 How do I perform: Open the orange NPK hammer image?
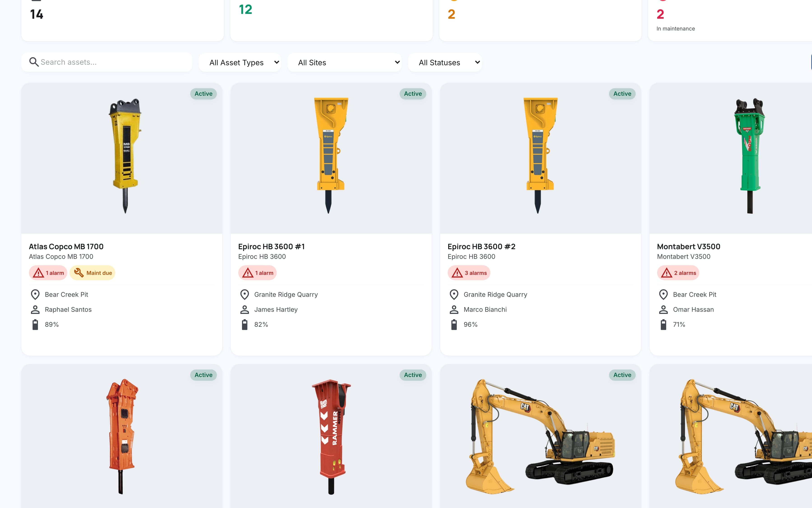point(122,436)
